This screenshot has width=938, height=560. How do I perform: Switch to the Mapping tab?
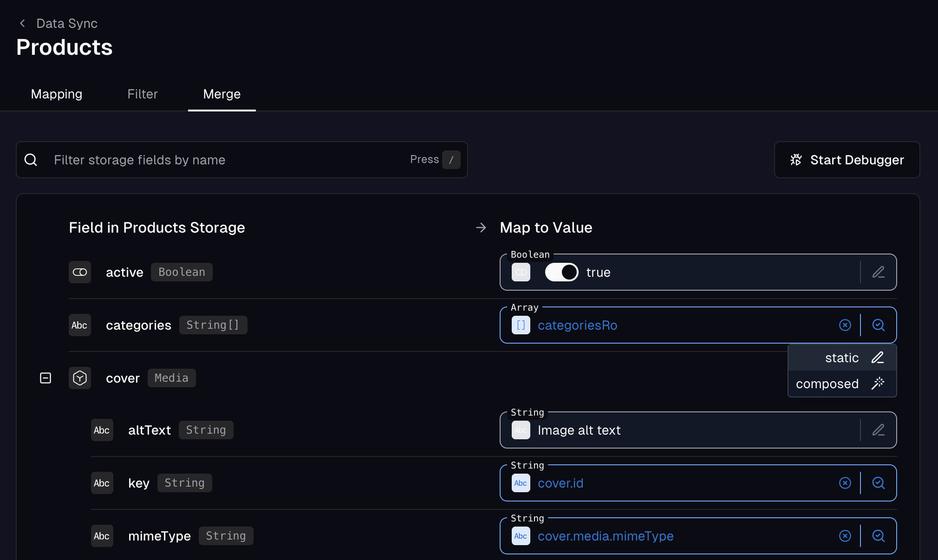coord(56,94)
